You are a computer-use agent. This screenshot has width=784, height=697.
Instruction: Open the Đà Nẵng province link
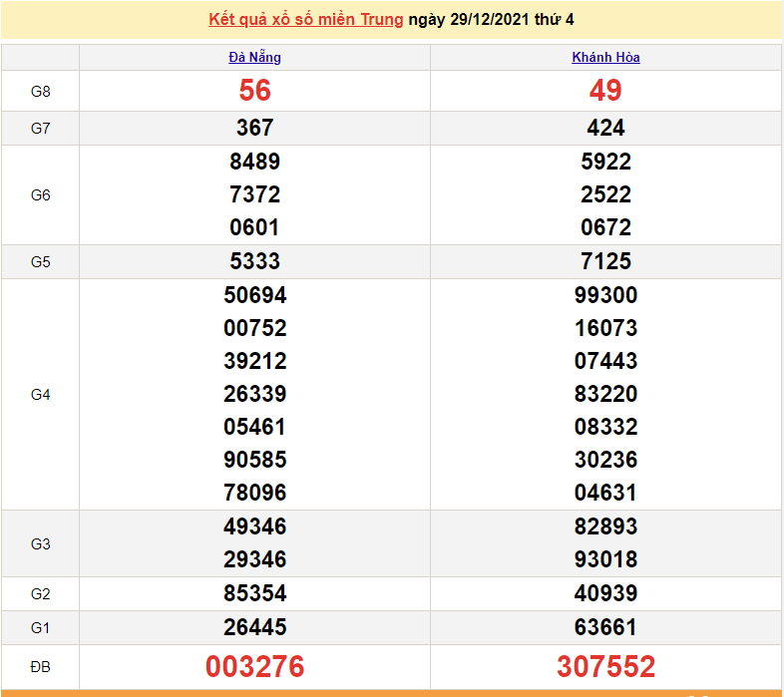click(x=254, y=58)
